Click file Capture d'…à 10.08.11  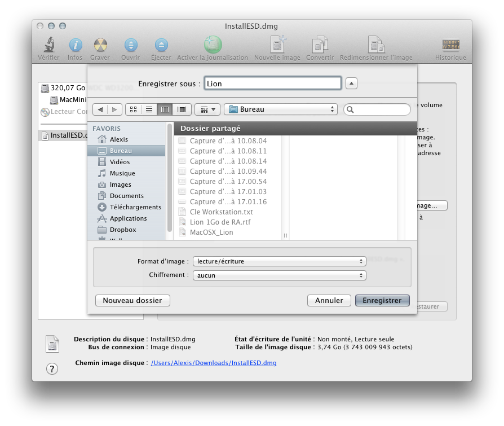click(x=228, y=151)
